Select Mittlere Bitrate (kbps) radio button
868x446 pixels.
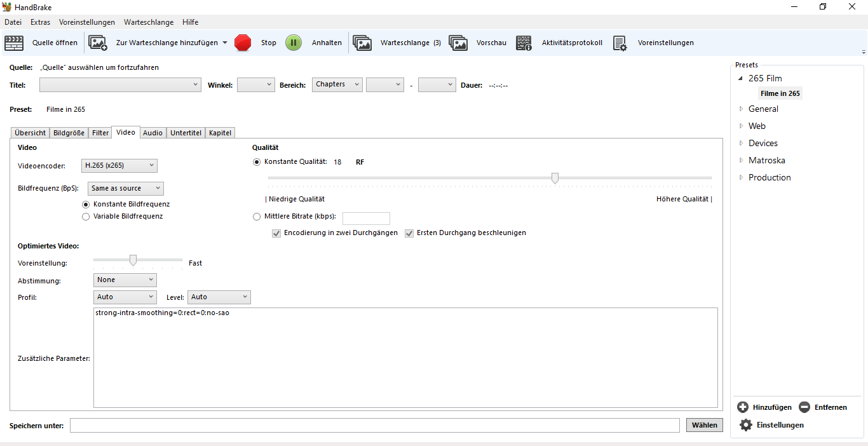coord(257,217)
